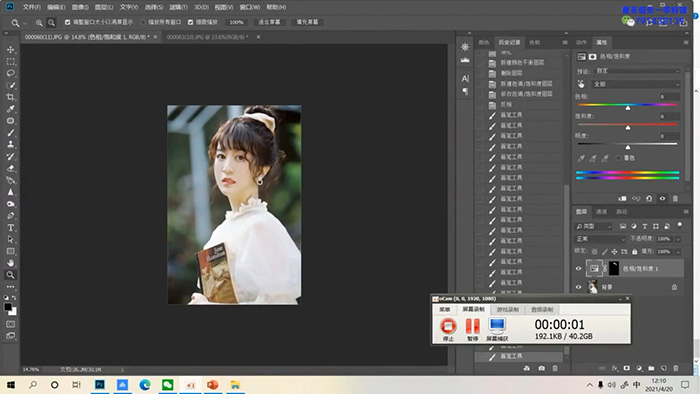Delete current state in History panel
Viewport: 700px width, 394px height.
[555, 368]
